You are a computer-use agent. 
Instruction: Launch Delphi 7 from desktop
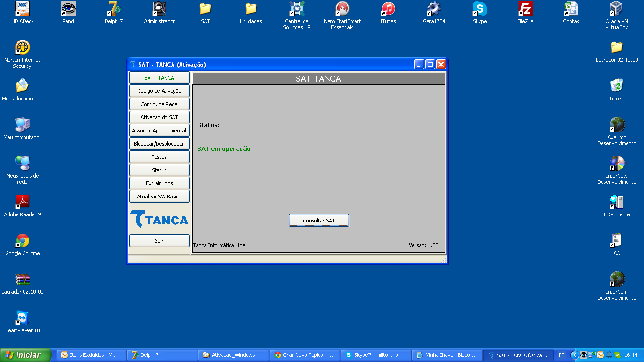point(114,13)
